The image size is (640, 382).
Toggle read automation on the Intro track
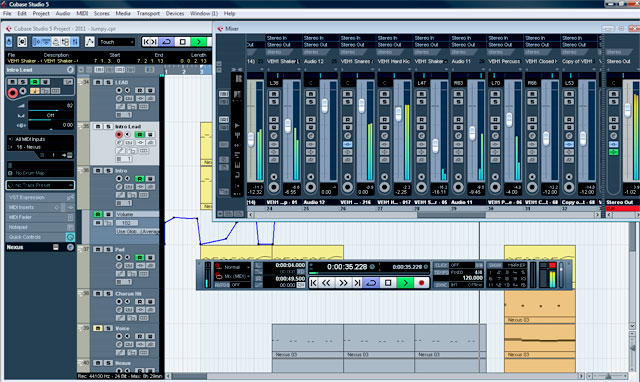pos(140,179)
